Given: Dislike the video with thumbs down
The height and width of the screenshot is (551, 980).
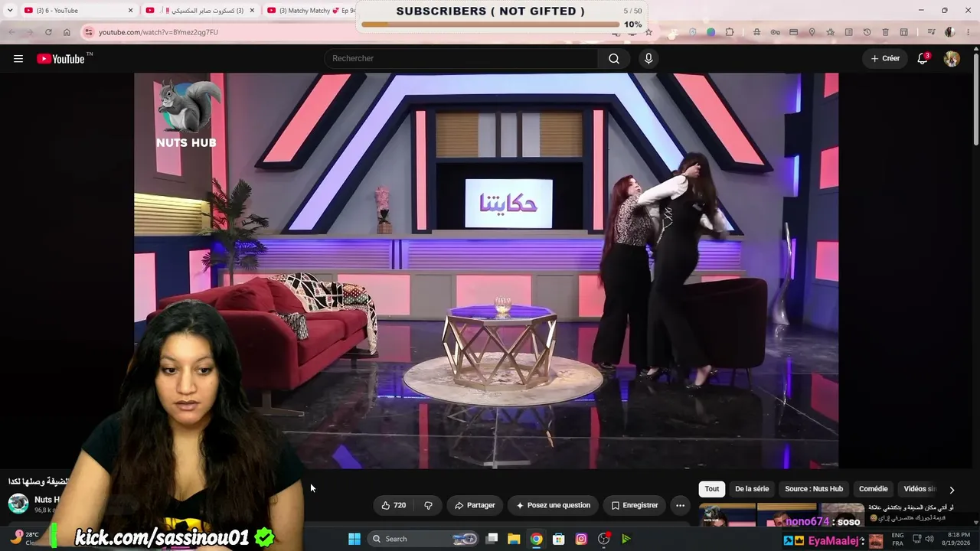Looking at the screenshot, I should (428, 505).
